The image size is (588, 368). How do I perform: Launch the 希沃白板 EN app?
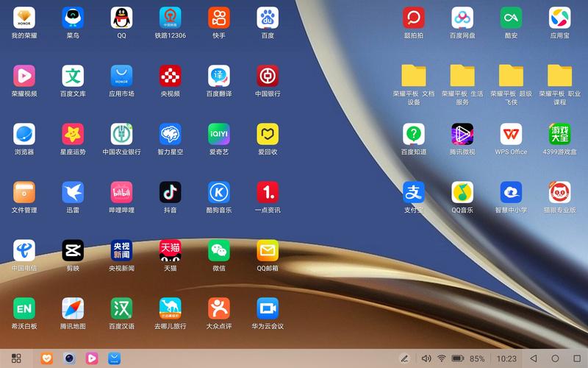click(x=24, y=308)
